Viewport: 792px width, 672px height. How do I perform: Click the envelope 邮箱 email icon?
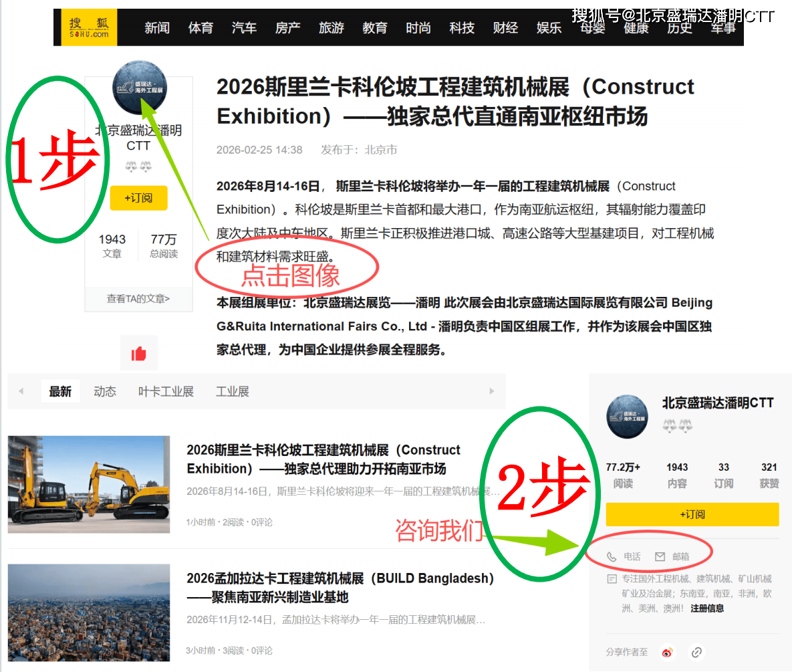[x=660, y=556]
